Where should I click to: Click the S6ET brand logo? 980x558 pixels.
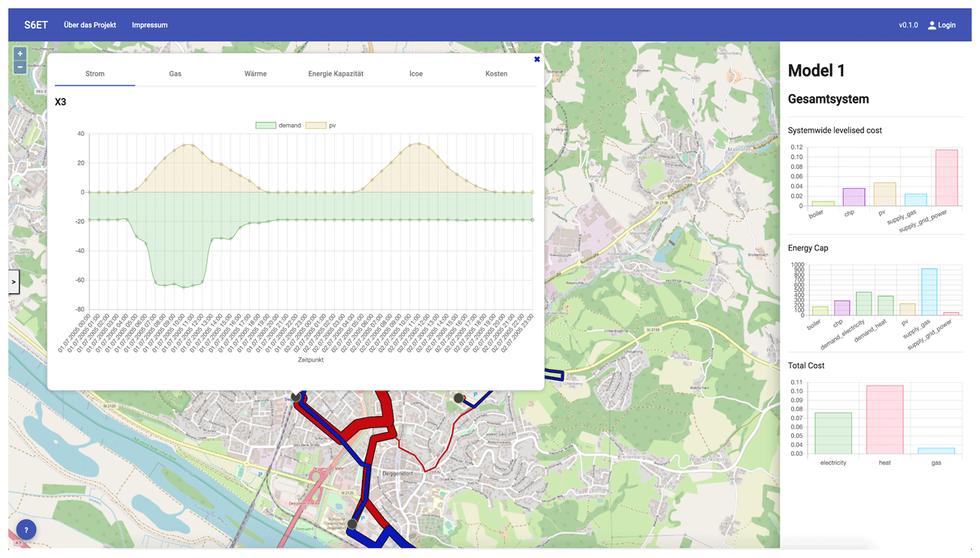[x=35, y=25]
